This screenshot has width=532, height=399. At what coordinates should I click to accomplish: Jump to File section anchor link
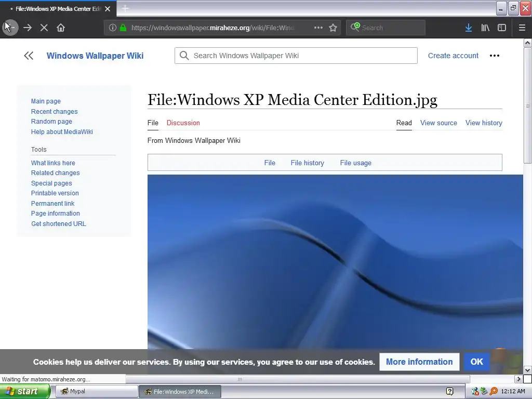point(270,163)
